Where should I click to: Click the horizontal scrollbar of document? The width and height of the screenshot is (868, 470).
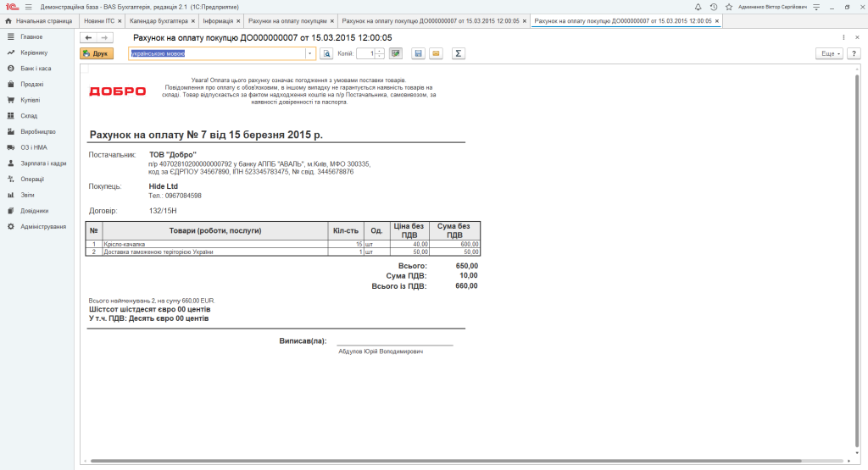(446, 461)
